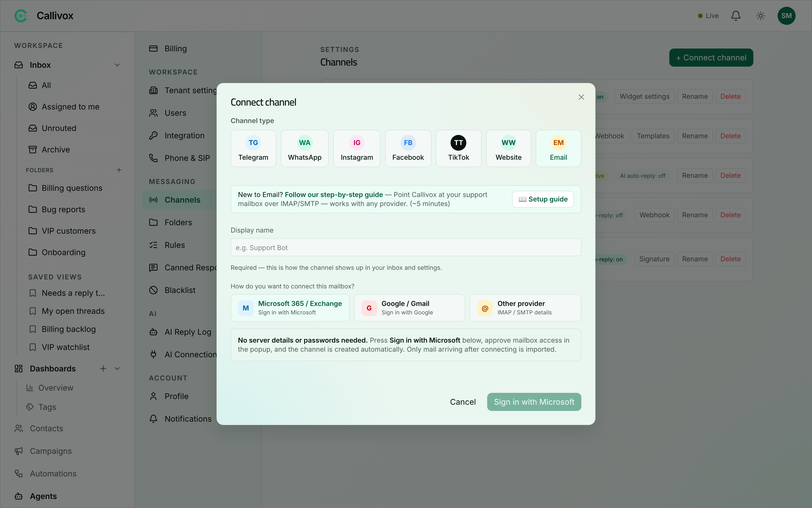Open the notifications bell in header
The width and height of the screenshot is (812, 508).
(736, 16)
